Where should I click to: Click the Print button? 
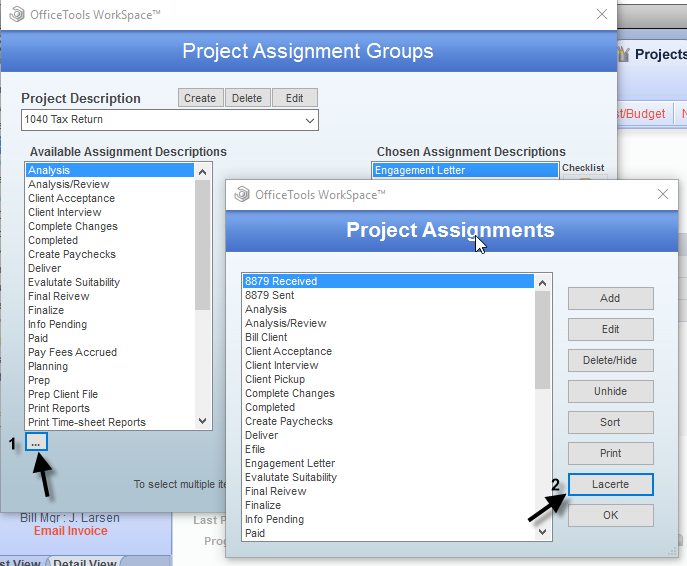coord(610,453)
